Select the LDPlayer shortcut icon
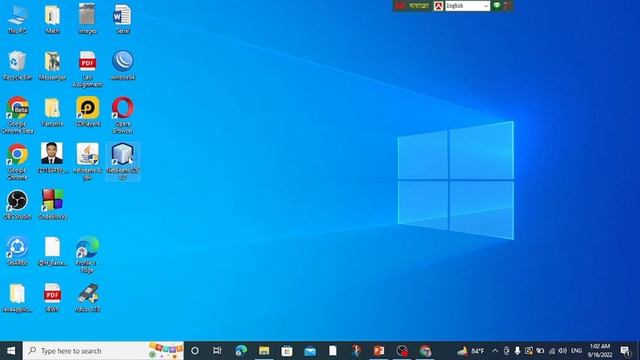The image size is (640, 360). click(x=87, y=112)
